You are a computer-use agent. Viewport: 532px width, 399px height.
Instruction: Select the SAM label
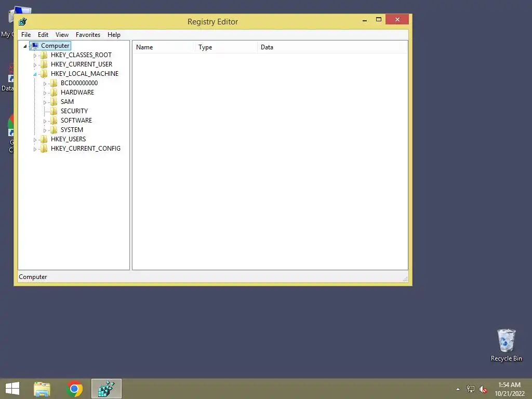click(x=67, y=102)
